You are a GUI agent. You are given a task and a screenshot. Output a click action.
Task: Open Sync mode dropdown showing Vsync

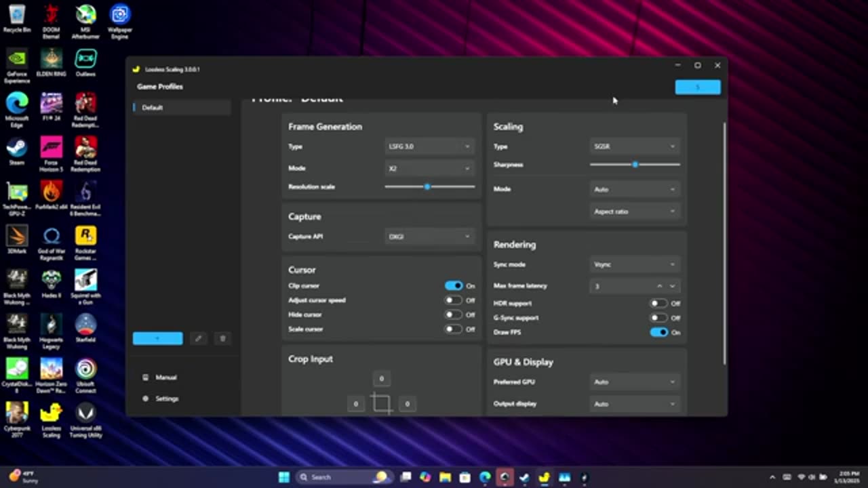(x=635, y=264)
